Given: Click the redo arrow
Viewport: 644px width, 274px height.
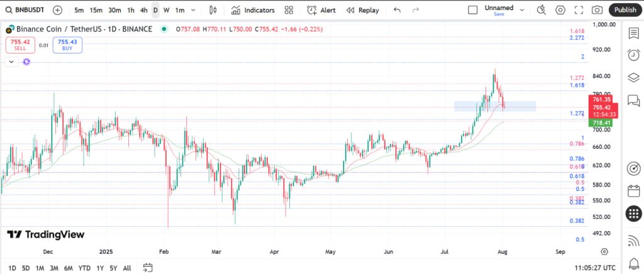Looking at the screenshot, I should coord(416,10).
